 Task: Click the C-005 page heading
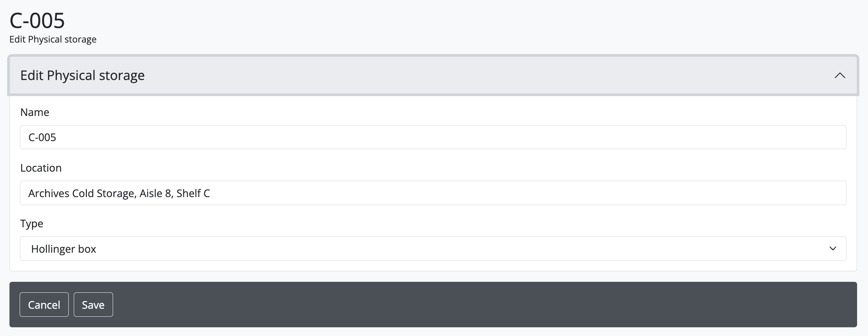click(37, 20)
